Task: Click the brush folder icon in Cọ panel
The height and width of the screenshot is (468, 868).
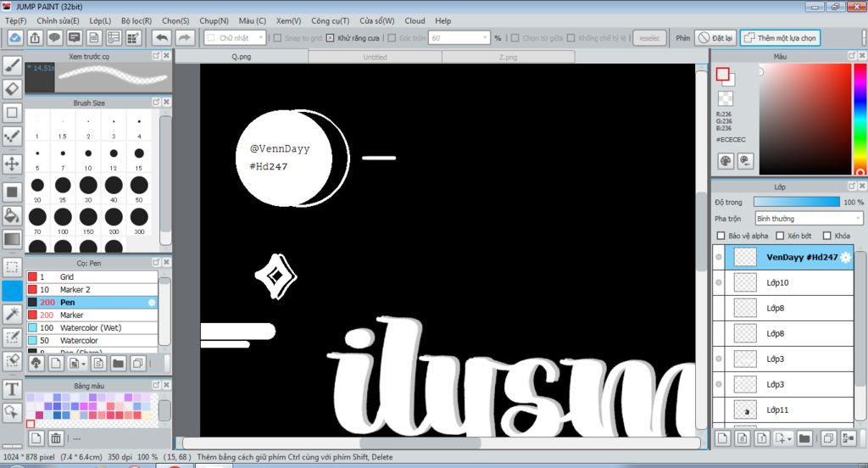Action: click(x=118, y=364)
